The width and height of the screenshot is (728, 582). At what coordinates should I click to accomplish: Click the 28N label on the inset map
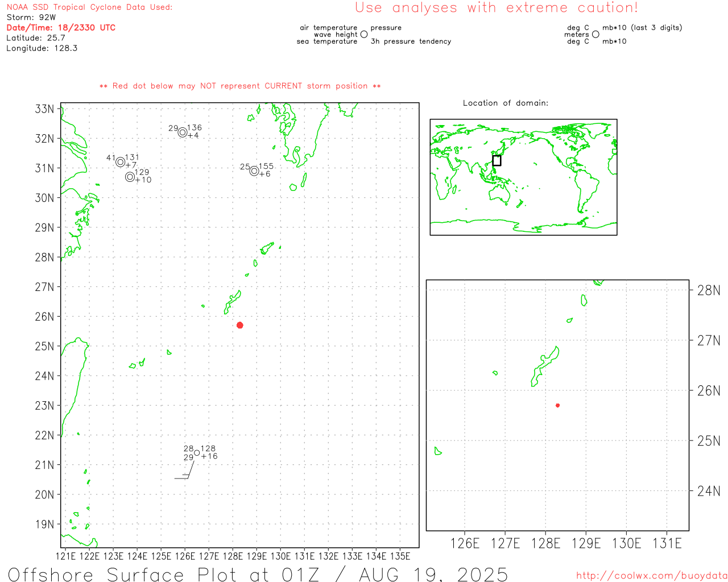point(709,290)
